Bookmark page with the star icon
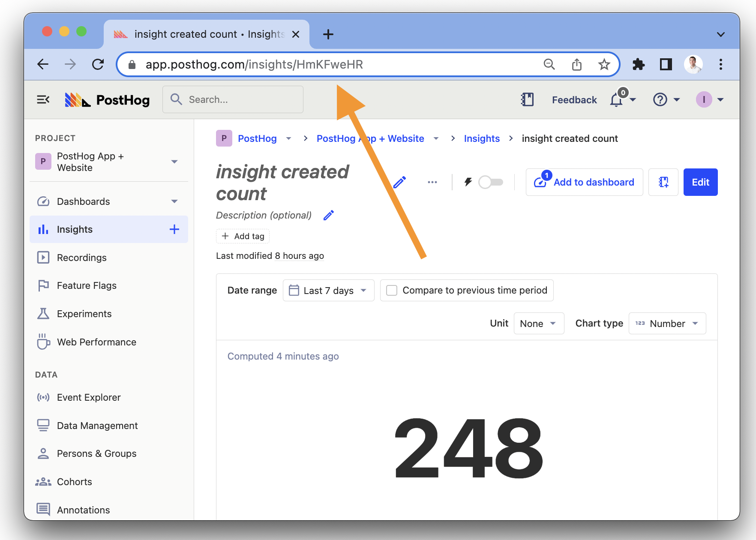This screenshot has width=756, height=540. coord(604,65)
